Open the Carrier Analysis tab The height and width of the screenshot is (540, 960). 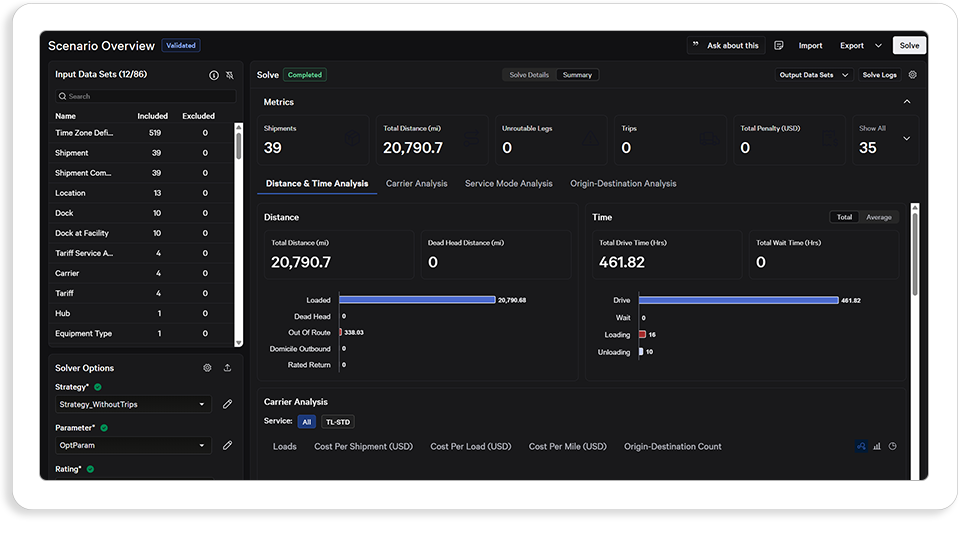point(416,184)
